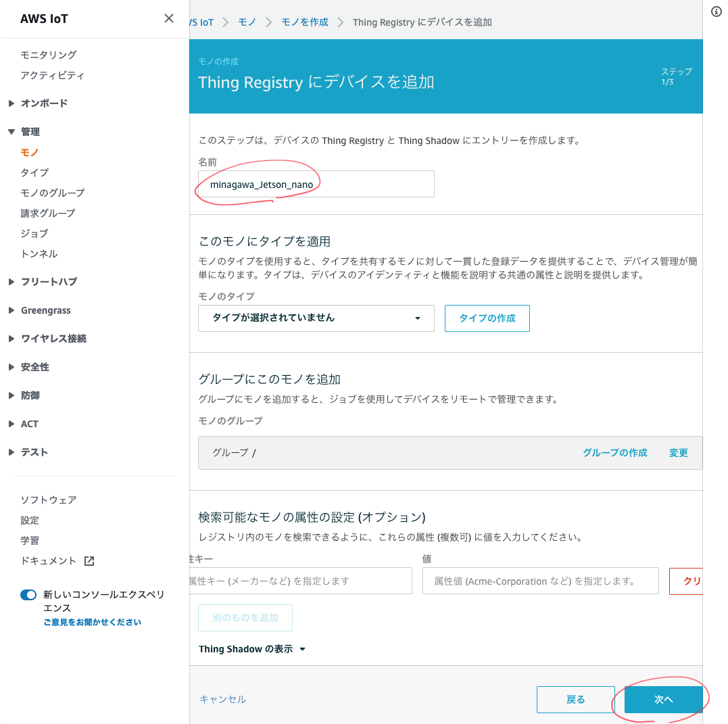
Task: Collapse the 管理 section
Action: tap(11, 131)
